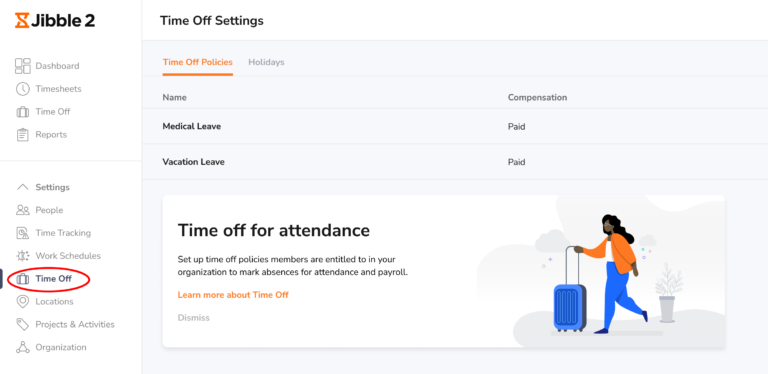Open Time Tracking settings icon
Image resolution: width=768 pixels, height=374 pixels.
(x=23, y=233)
